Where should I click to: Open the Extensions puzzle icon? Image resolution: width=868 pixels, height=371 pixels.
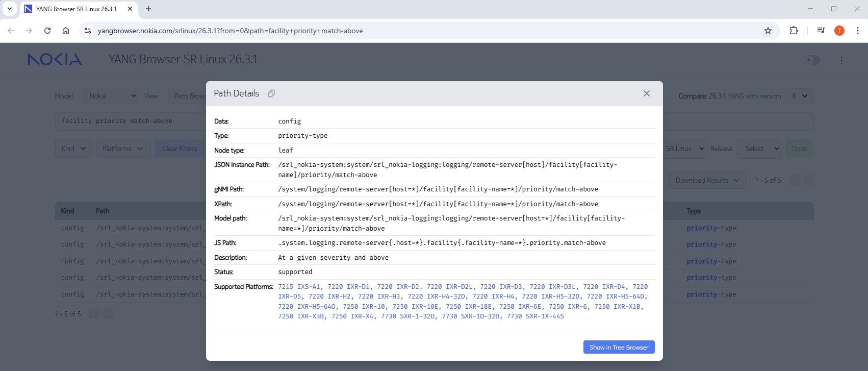pos(794,31)
